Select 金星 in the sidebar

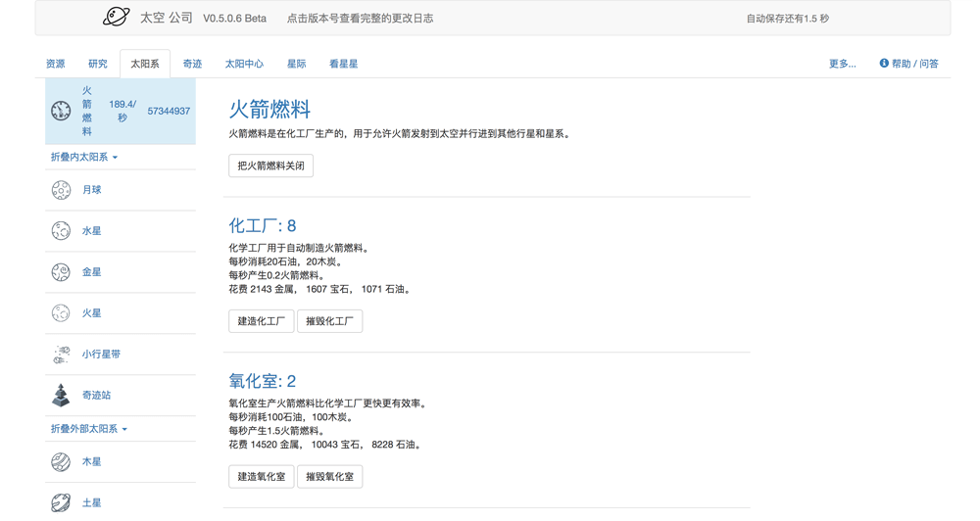point(92,272)
